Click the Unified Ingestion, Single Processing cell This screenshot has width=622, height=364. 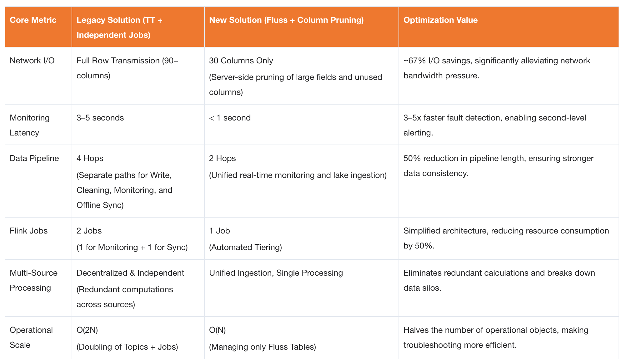point(276,273)
